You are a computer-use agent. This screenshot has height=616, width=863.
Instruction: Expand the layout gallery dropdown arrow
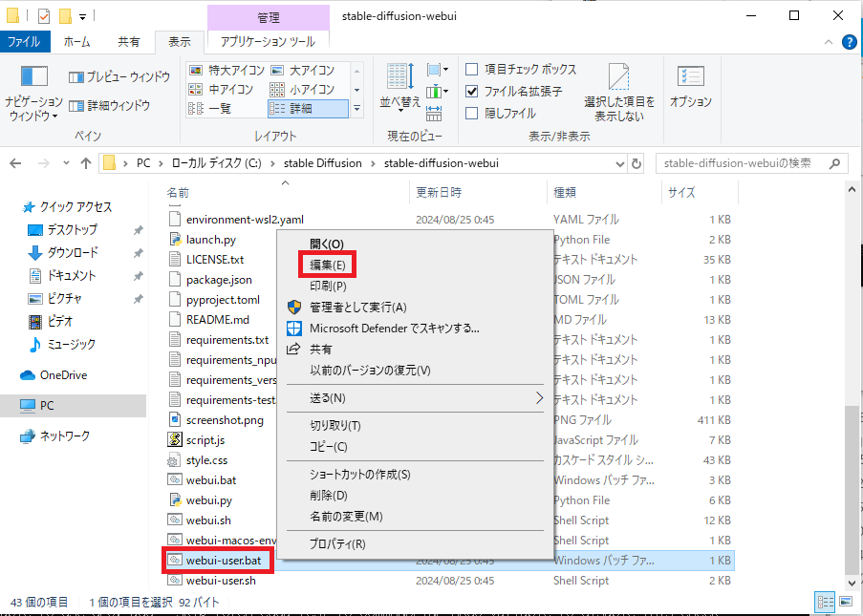tap(356, 110)
